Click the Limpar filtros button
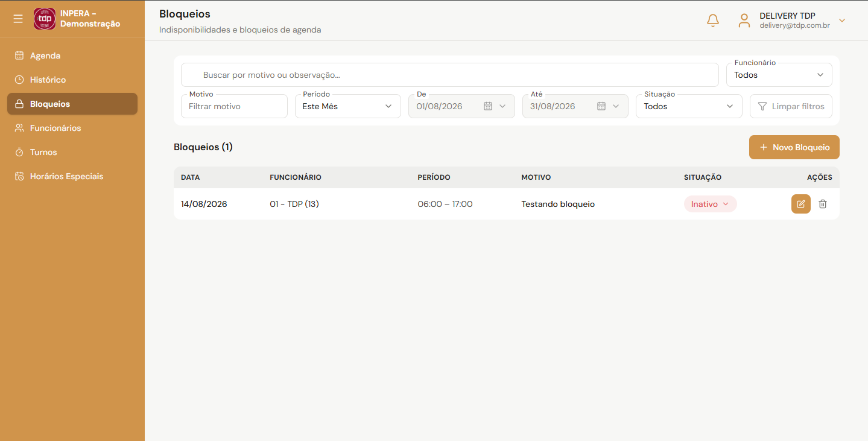This screenshot has width=868, height=441. (x=791, y=106)
